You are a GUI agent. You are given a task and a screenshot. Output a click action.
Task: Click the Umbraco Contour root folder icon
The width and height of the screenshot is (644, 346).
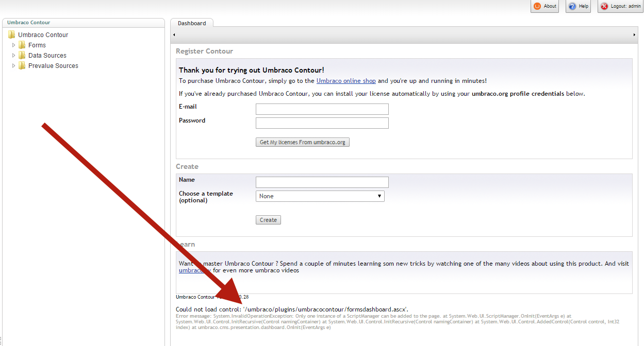(x=12, y=35)
